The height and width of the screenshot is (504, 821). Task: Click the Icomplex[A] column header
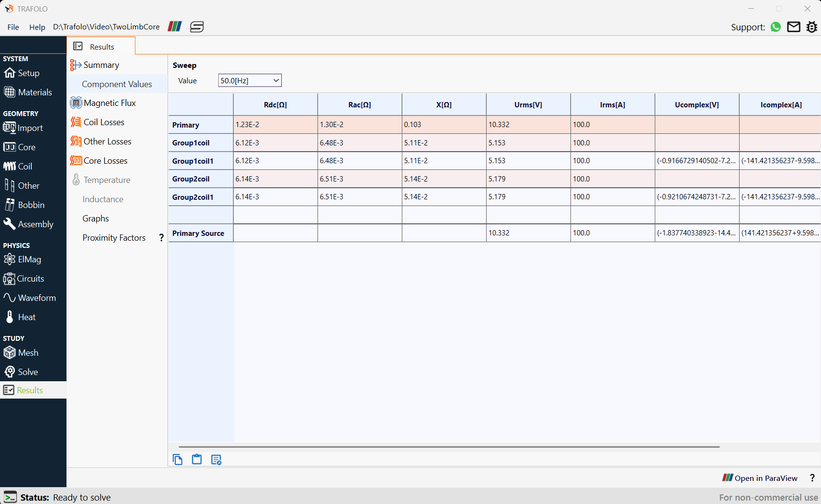[x=781, y=104]
